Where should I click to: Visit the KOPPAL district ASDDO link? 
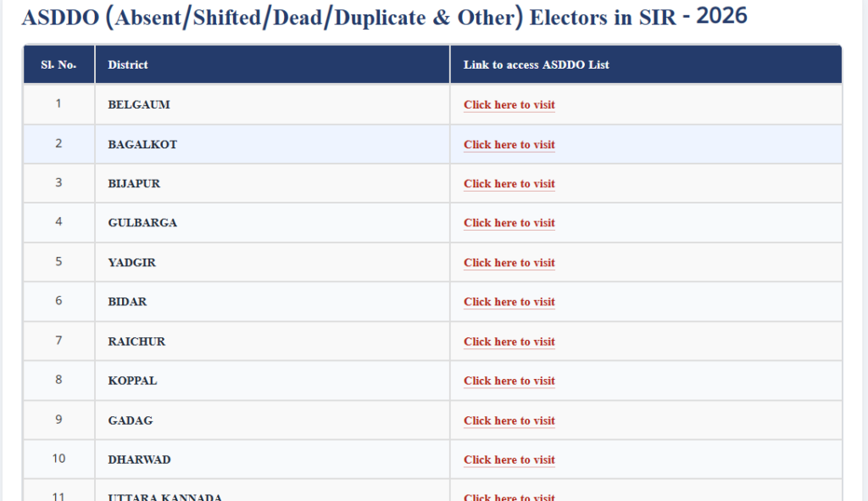point(509,381)
